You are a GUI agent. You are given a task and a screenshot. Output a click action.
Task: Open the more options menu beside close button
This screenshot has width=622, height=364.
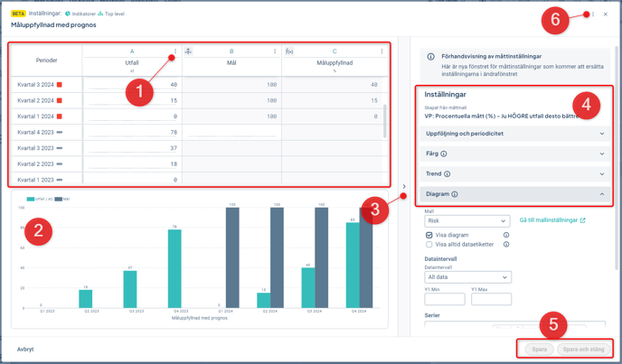pyautogui.click(x=593, y=14)
